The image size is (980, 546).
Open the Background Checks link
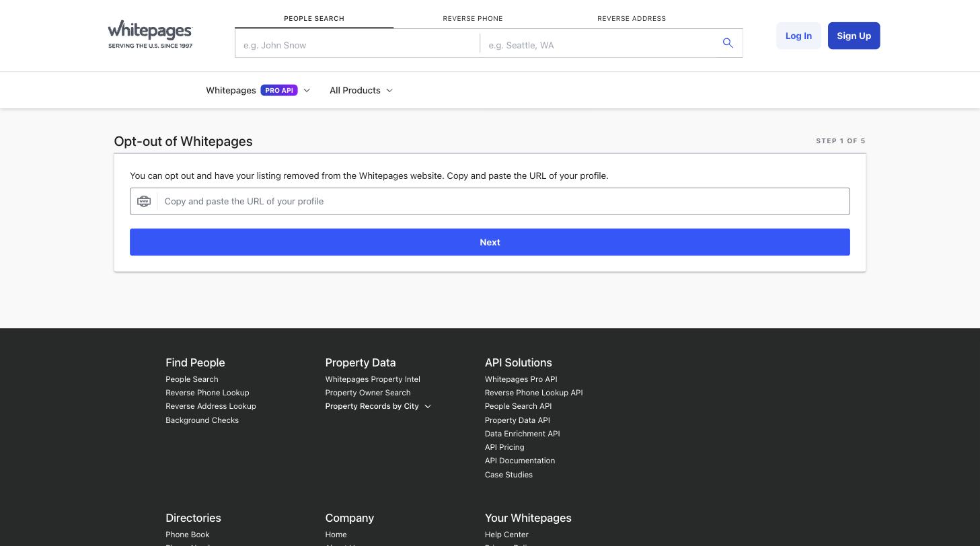click(x=202, y=420)
